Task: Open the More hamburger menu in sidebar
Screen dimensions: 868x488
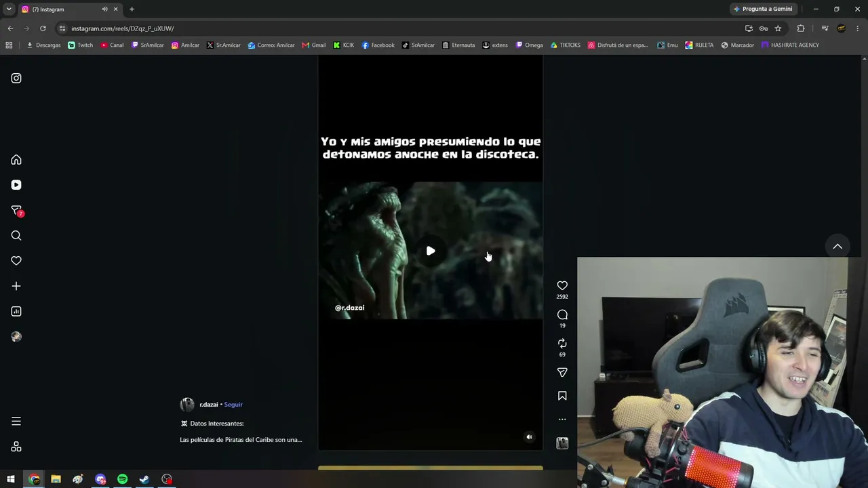Action: click(x=16, y=422)
